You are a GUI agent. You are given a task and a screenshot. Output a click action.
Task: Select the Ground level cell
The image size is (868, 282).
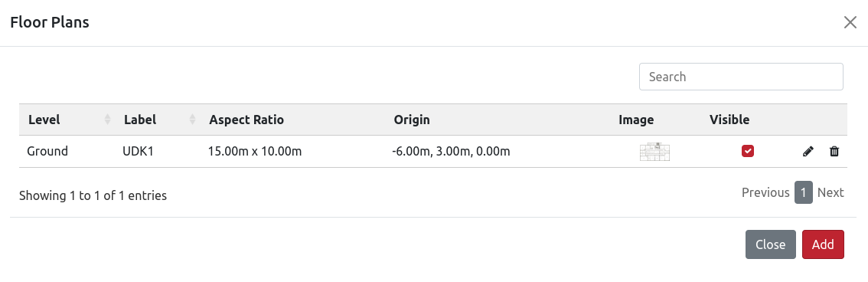pos(47,151)
